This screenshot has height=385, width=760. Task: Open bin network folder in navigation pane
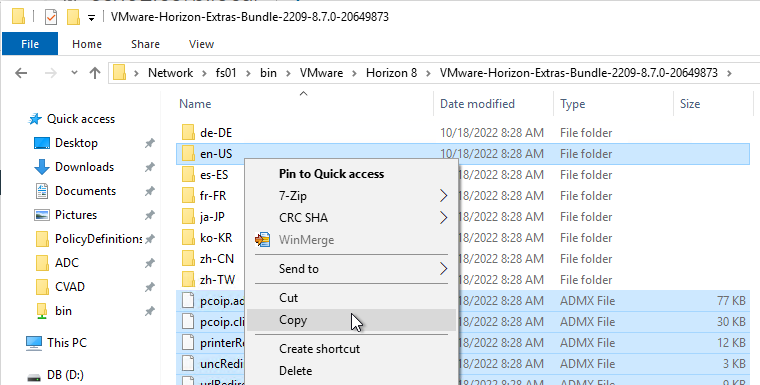[63, 311]
